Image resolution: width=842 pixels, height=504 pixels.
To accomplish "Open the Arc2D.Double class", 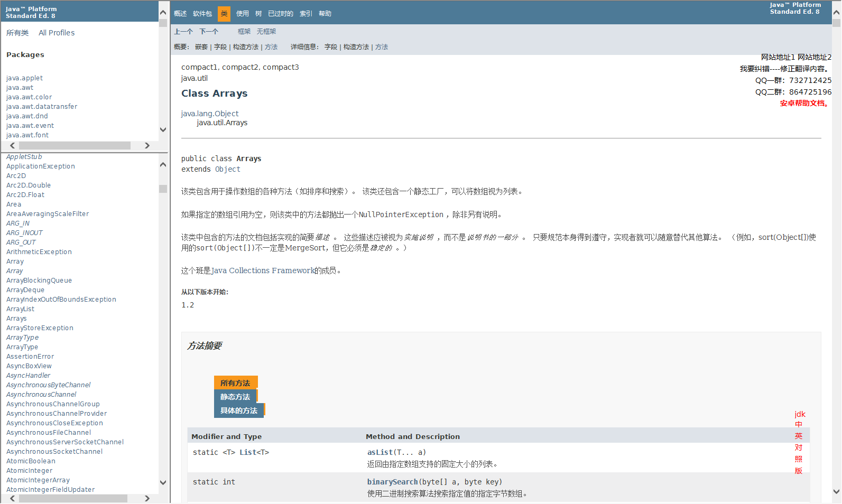I will coord(29,185).
